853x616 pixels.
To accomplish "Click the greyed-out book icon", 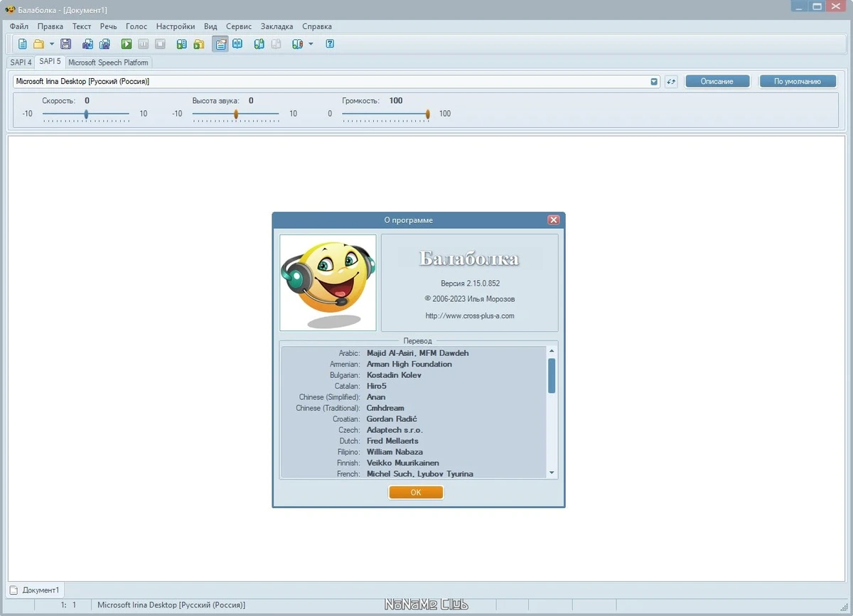I will tap(277, 44).
